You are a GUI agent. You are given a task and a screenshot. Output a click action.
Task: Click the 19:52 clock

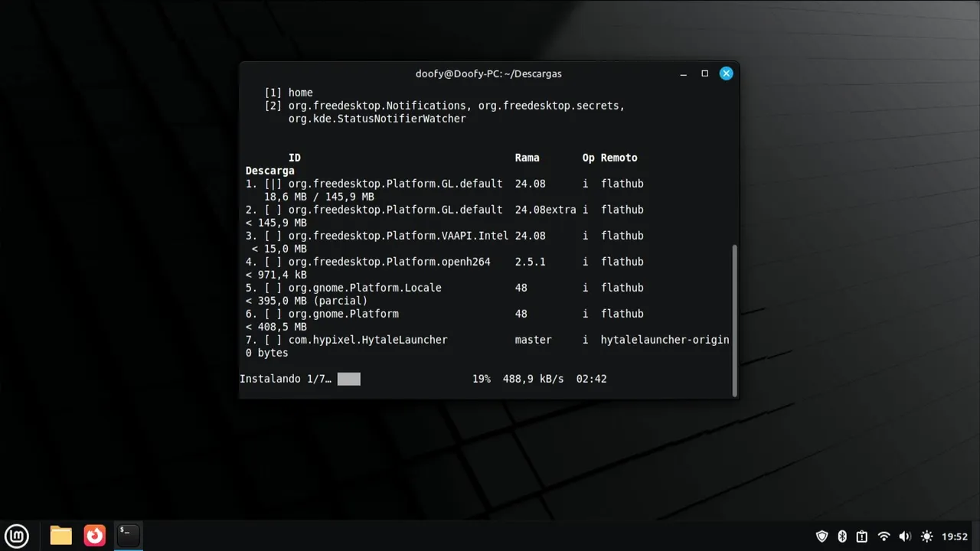click(x=955, y=536)
